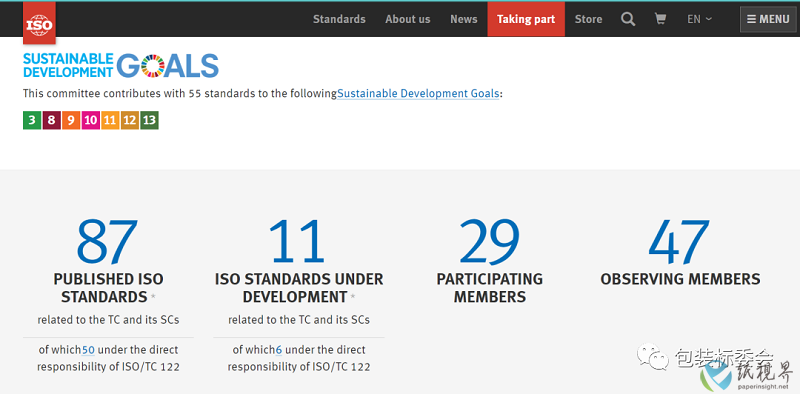Screen dimensions: 800x394
Task: Open the search magnifier icon
Action: [628, 19]
